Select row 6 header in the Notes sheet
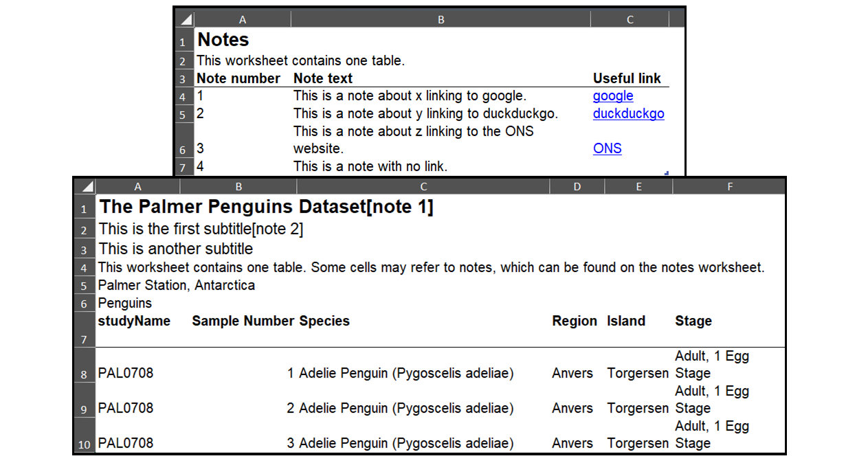 (183, 148)
